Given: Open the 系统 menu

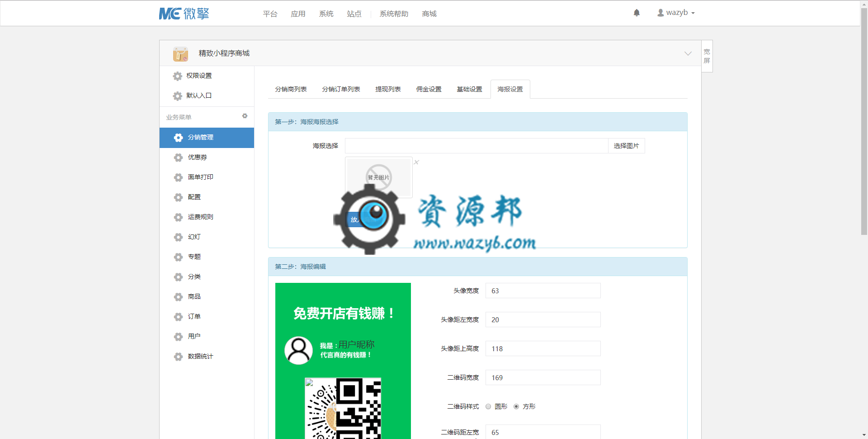Looking at the screenshot, I should [x=326, y=14].
